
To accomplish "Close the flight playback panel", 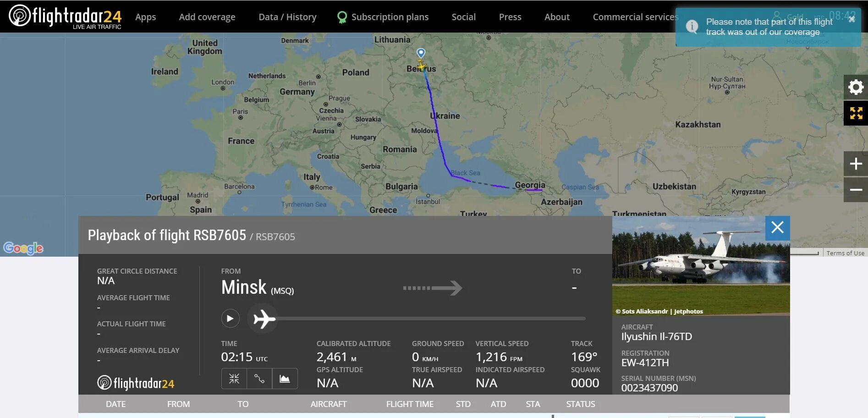I will (x=777, y=228).
